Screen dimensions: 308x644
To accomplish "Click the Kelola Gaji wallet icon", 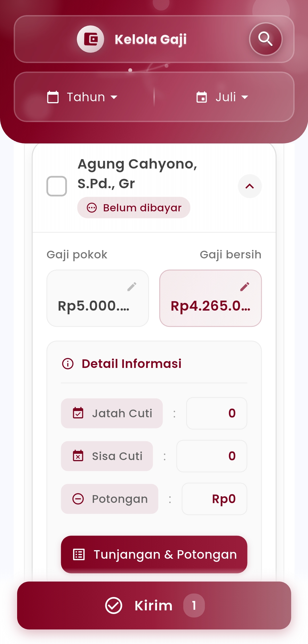I will click(x=90, y=39).
